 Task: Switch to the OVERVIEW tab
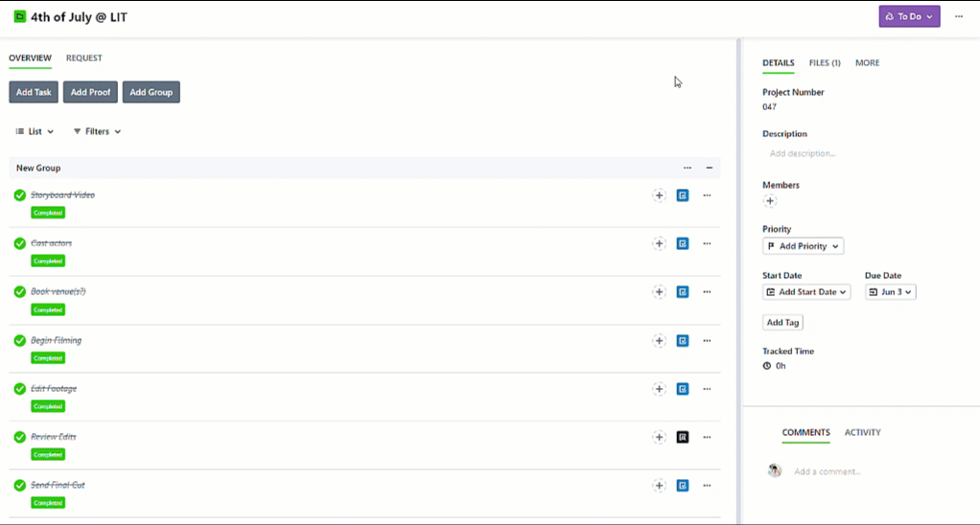click(x=30, y=58)
